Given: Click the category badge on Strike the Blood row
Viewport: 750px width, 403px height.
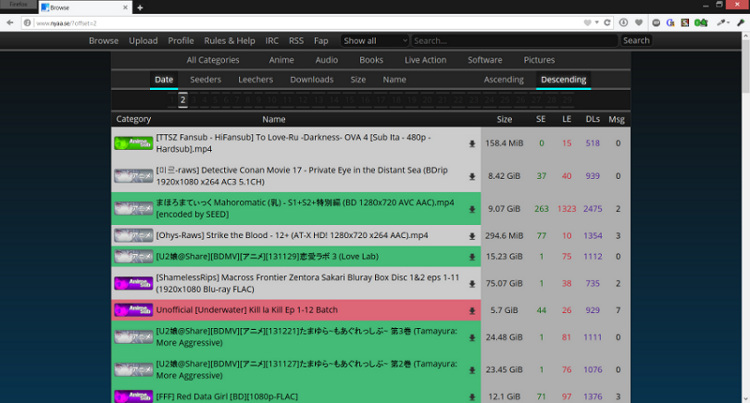Looking at the screenshot, I should [133, 236].
